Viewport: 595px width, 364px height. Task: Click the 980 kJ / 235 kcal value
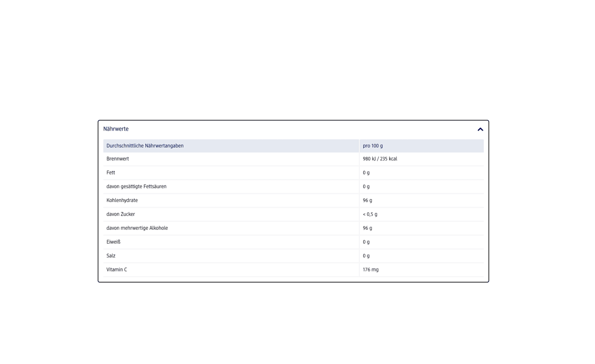tap(379, 159)
